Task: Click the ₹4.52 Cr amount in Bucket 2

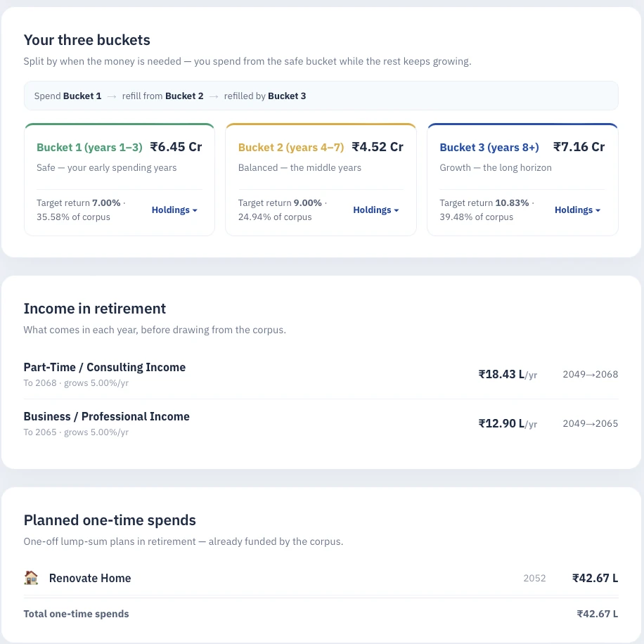Action: (378, 147)
